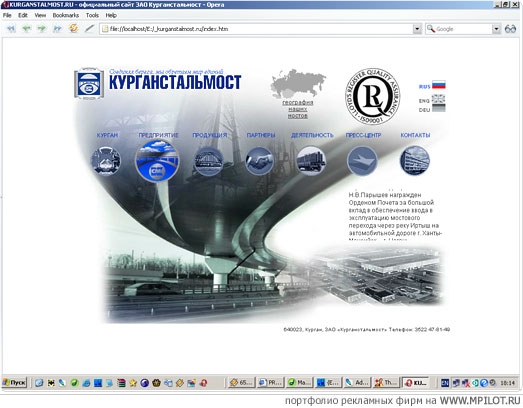
Task: Click the highlighted blue bridge round icon
Action: tap(157, 161)
